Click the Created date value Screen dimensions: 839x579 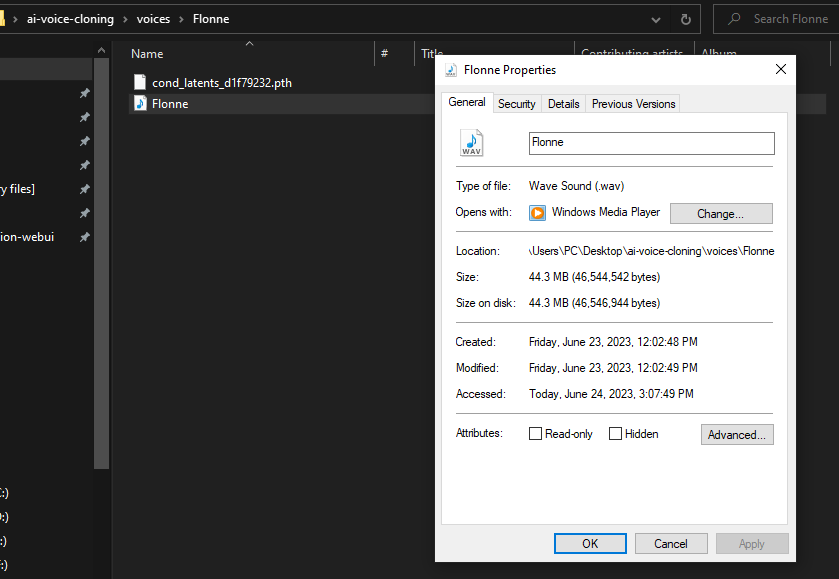[x=613, y=342]
